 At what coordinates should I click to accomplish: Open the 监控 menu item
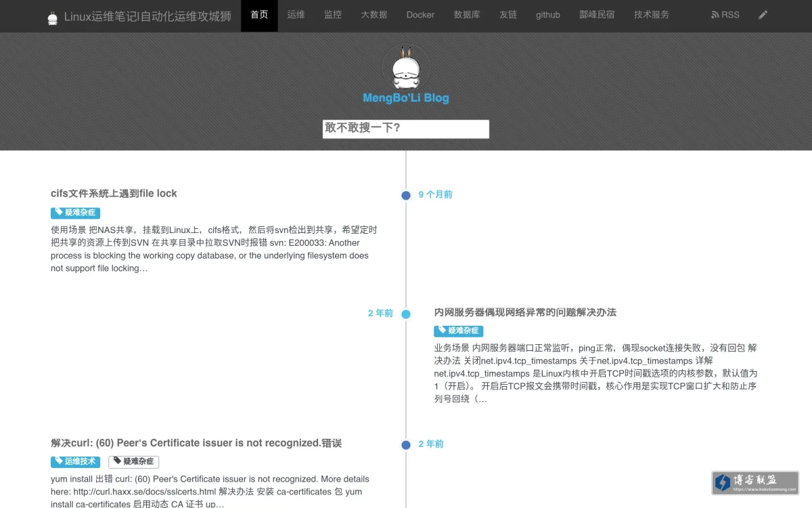click(x=333, y=15)
